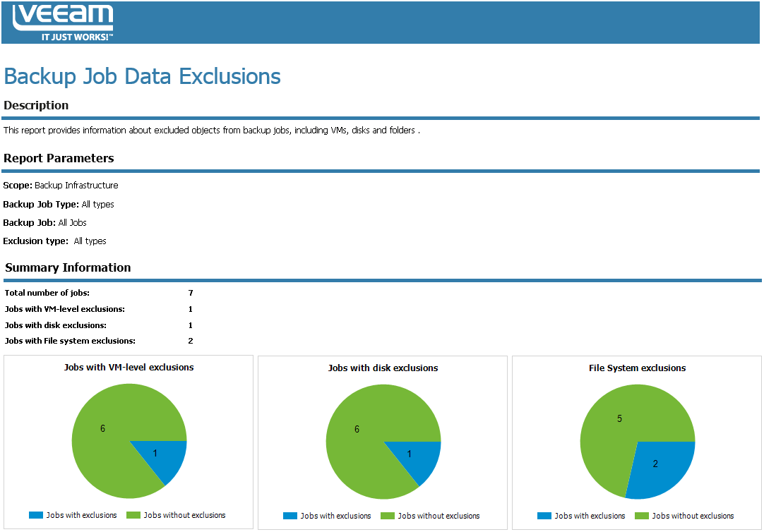
Task: Click the Report Parameters section heading
Action: (59, 158)
